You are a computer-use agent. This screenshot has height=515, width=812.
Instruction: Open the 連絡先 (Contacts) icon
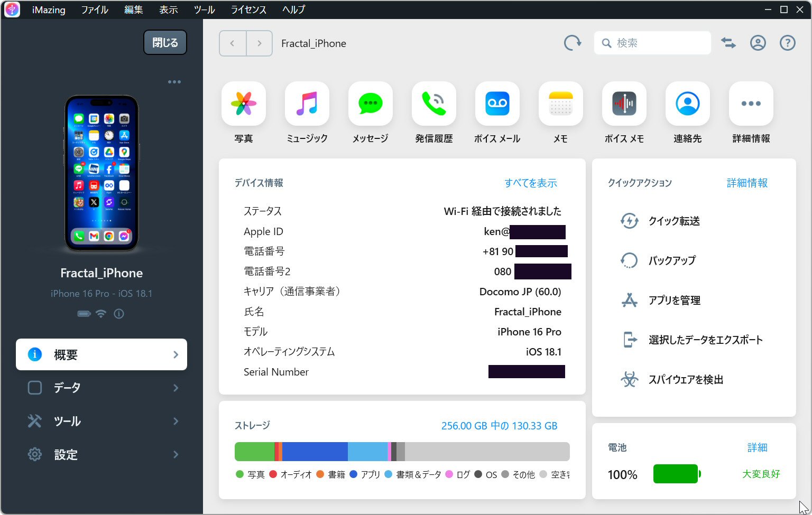pyautogui.click(x=688, y=104)
